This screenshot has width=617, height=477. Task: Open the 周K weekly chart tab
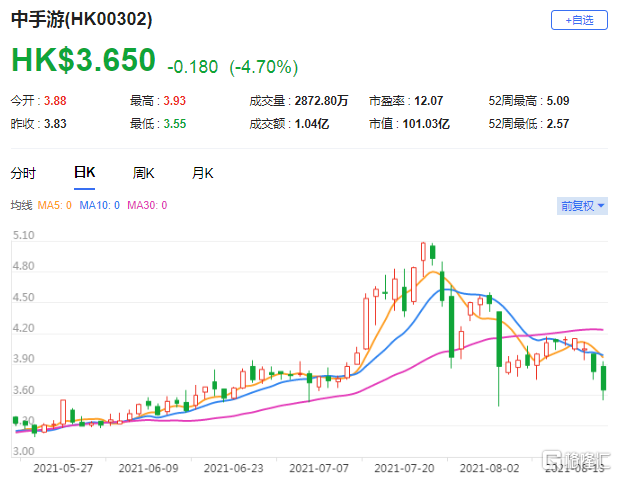(x=144, y=172)
